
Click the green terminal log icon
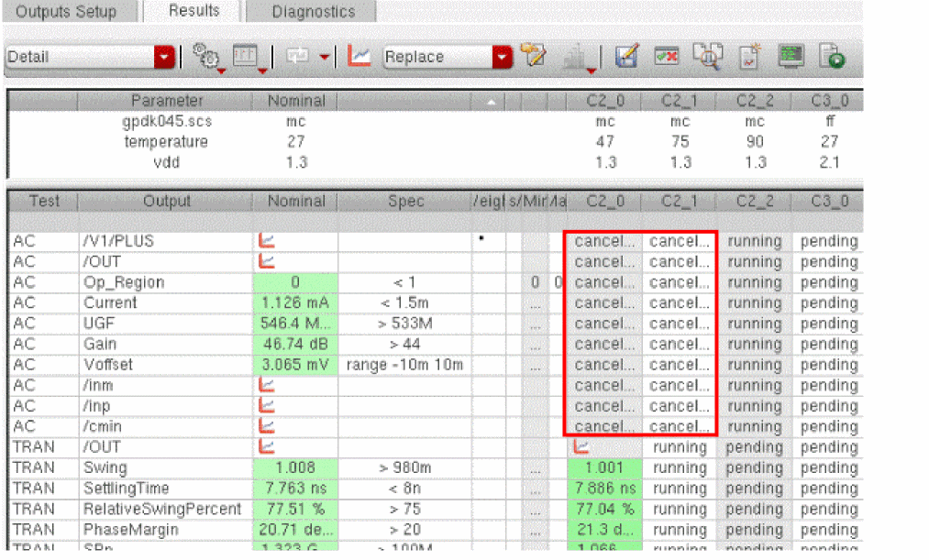point(790,57)
